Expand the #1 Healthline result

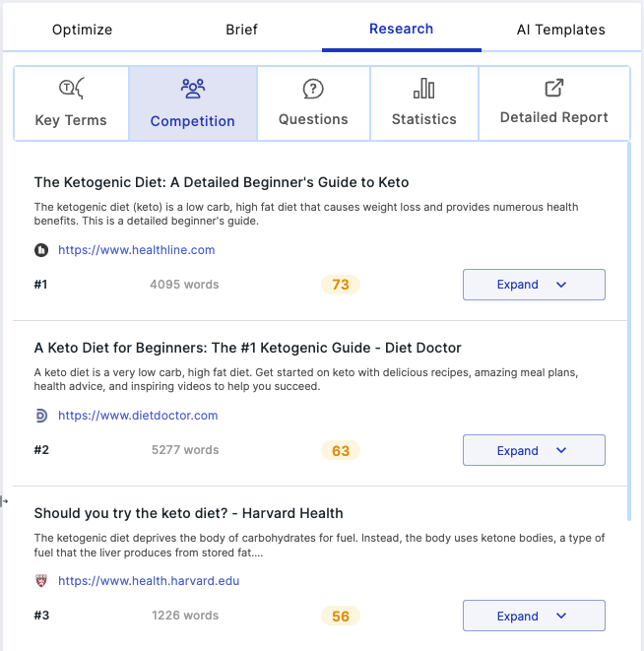pos(534,285)
